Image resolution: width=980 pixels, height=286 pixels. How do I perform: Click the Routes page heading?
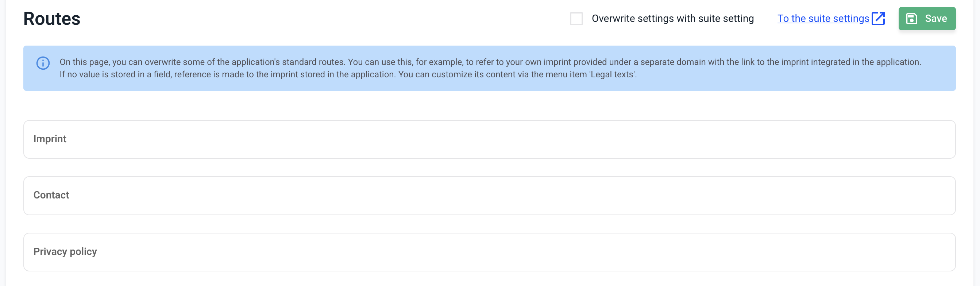(52, 19)
